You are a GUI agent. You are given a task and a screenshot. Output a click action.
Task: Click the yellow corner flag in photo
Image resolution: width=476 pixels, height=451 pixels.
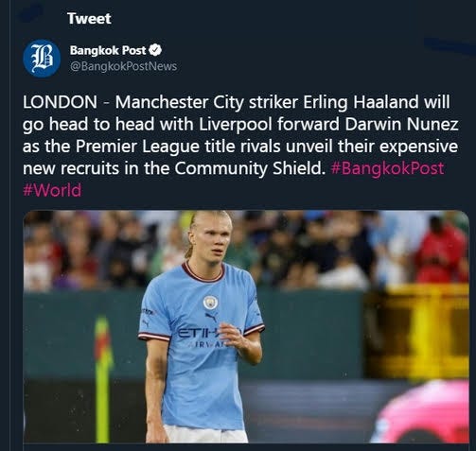(103, 378)
